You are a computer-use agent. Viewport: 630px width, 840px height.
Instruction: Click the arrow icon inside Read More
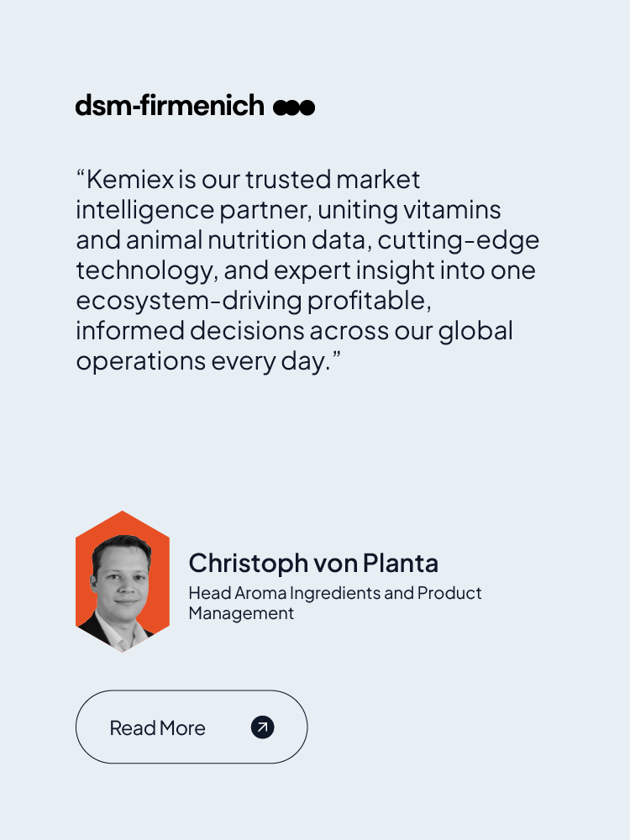coord(262,727)
